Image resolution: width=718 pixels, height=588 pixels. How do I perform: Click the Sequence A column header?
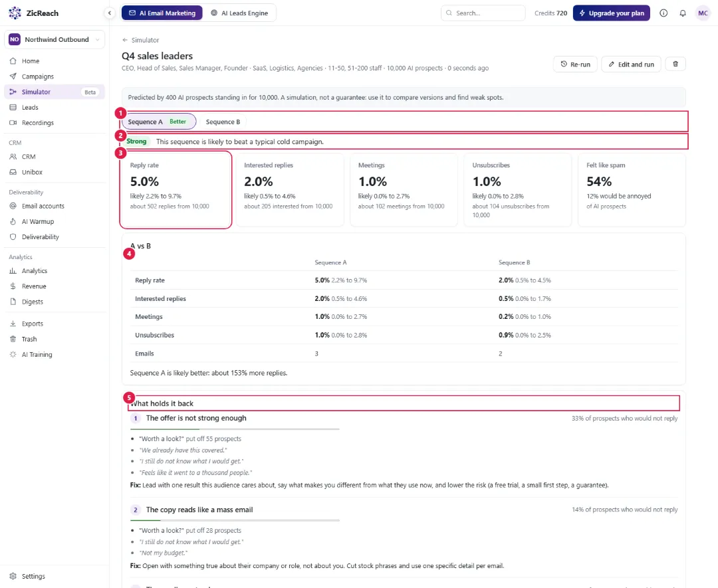coord(330,262)
